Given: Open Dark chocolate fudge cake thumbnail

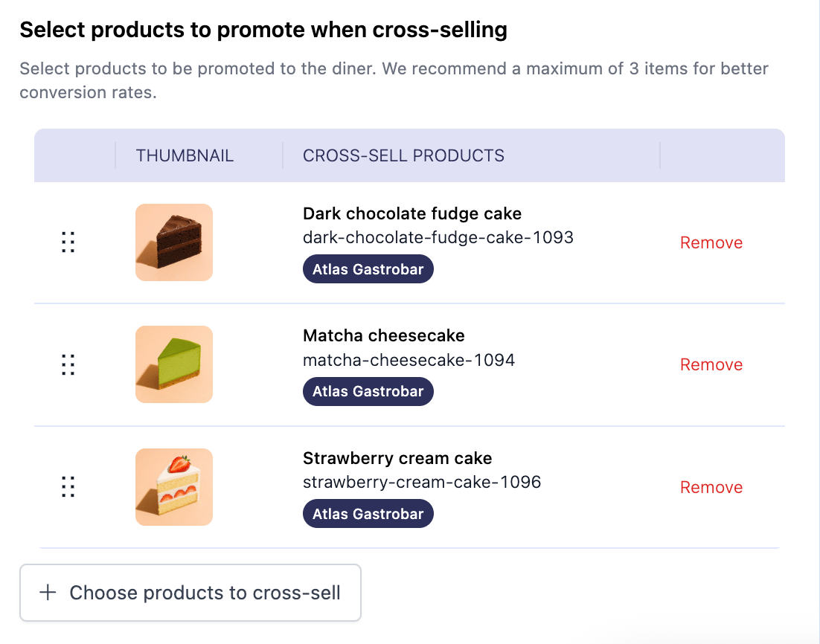Looking at the screenshot, I should (174, 242).
